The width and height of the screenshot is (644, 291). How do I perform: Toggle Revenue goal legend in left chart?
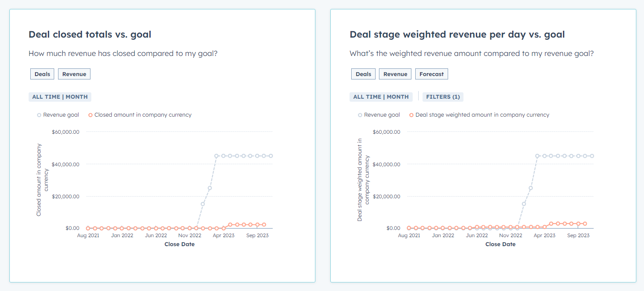[x=58, y=115]
